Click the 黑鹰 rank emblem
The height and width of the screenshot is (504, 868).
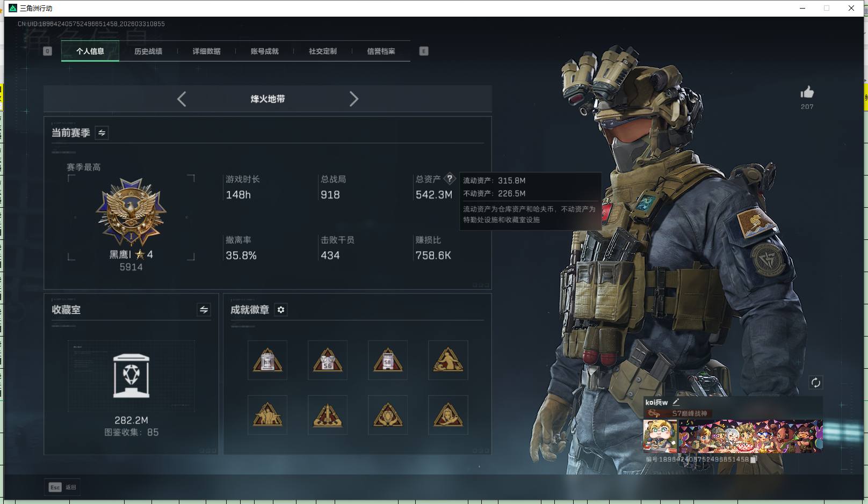coord(131,213)
